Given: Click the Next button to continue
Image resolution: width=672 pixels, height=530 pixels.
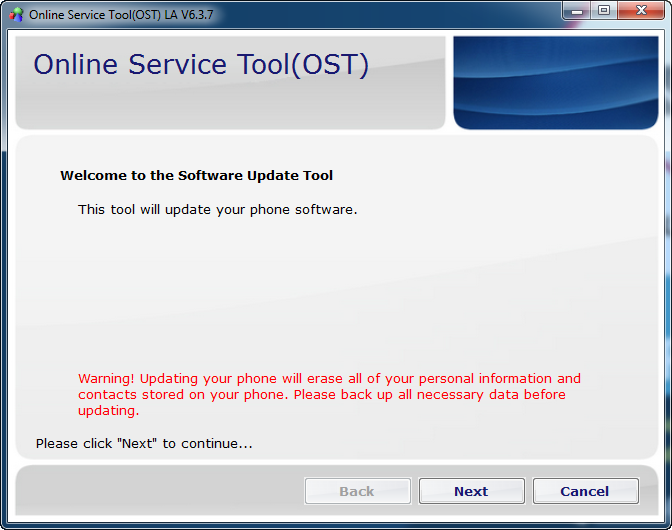Looking at the screenshot, I should (x=471, y=491).
